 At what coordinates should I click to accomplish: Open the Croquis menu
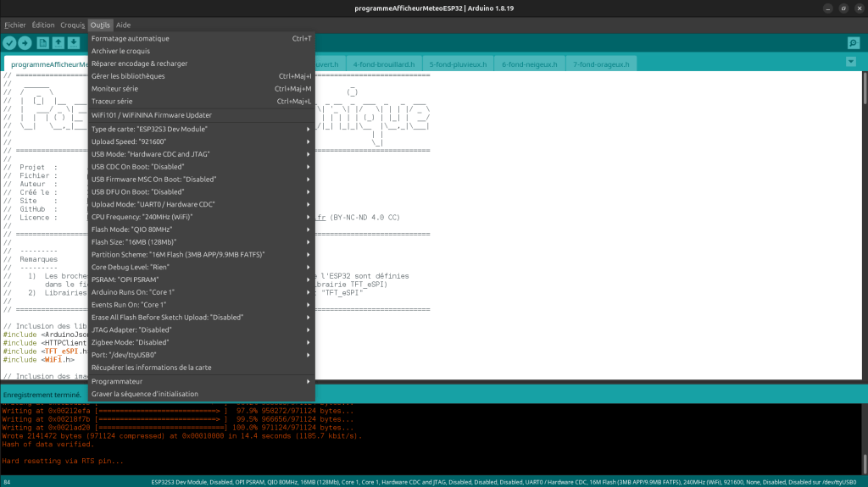[73, 25]
